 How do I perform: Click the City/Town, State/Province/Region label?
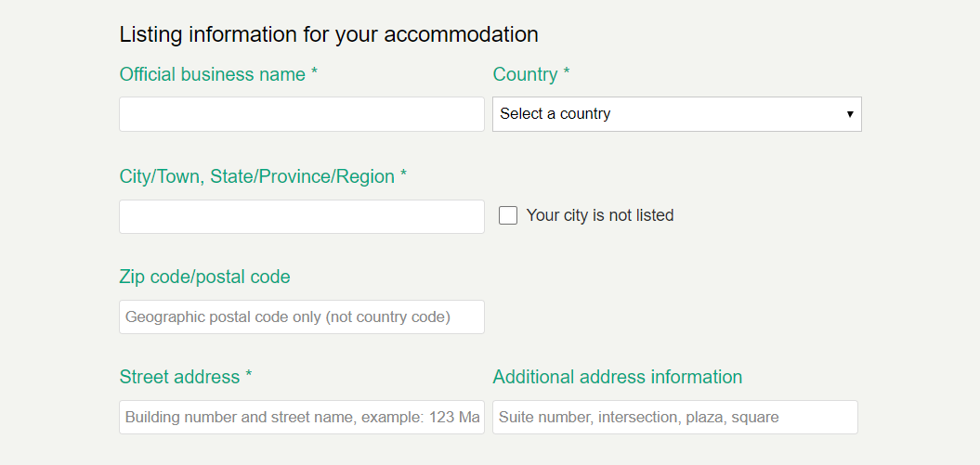click(257, 176)
